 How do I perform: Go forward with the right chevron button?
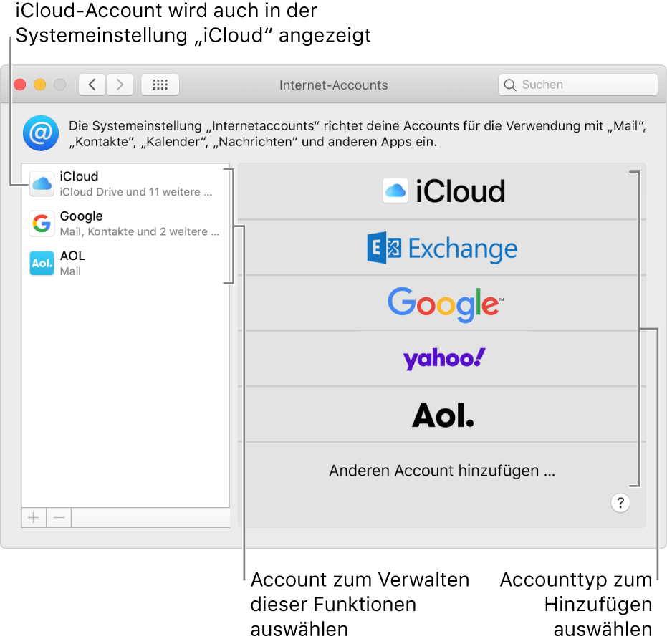pyautogui.click(x=120, y=85)
